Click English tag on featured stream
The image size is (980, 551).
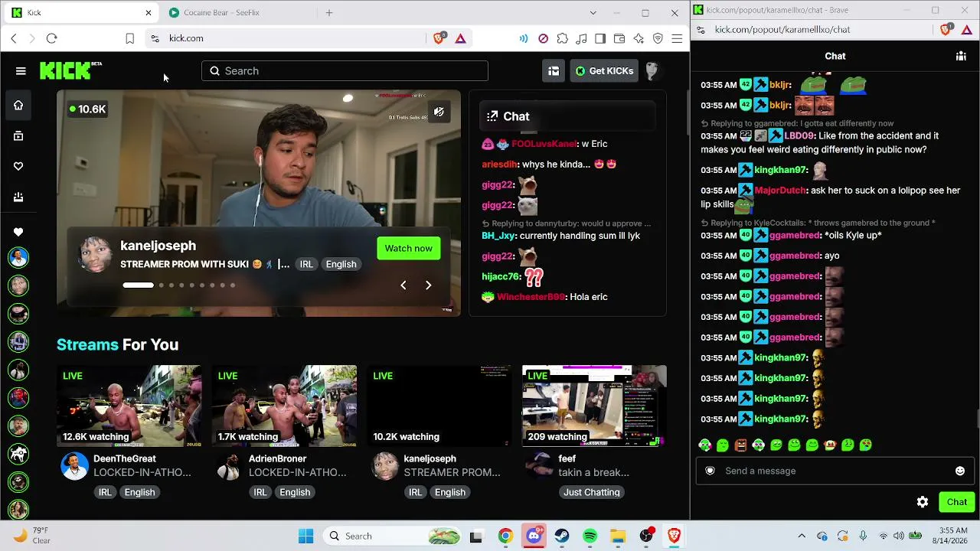(341, 264)
